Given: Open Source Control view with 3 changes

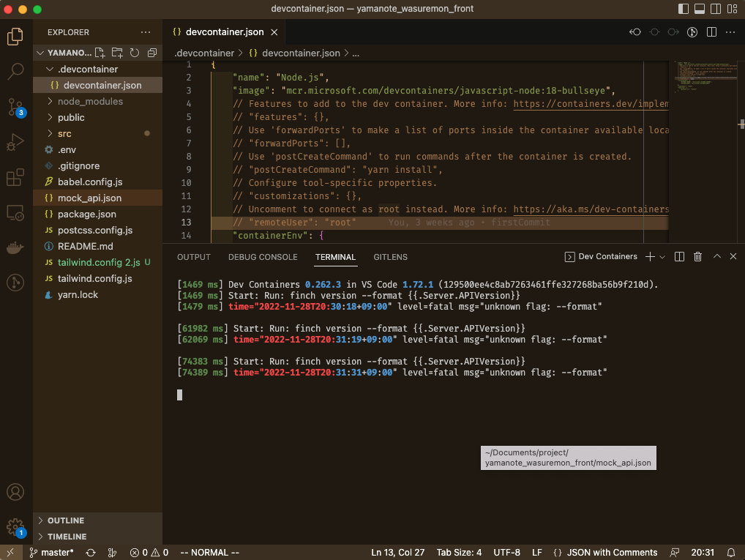Looking at the screenshot, I should (15, 107).
